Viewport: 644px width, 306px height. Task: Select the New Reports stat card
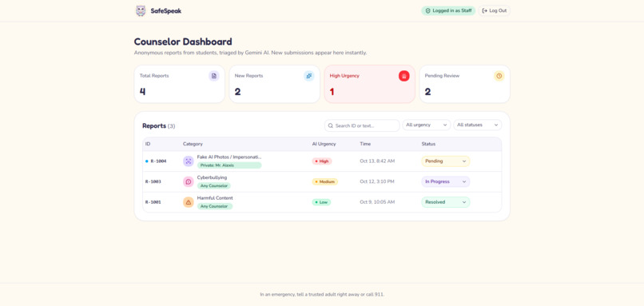coord(274,84)
